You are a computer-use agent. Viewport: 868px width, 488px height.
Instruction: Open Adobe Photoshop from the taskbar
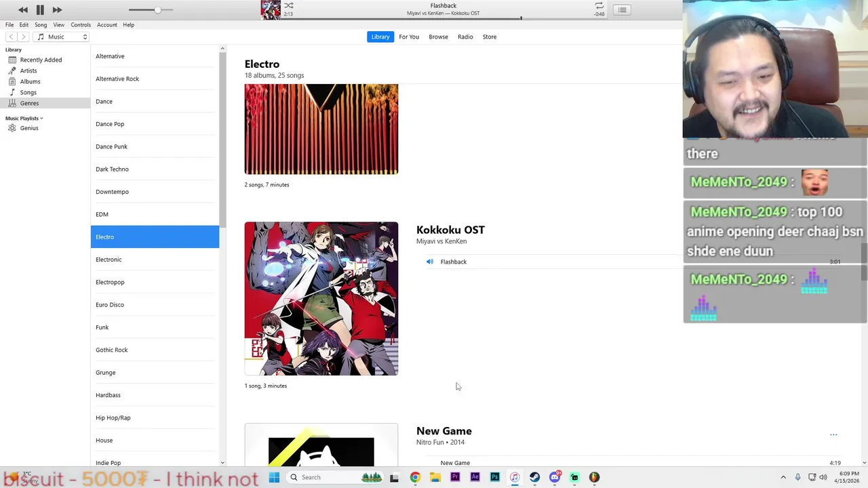click(x=495, y=477)
